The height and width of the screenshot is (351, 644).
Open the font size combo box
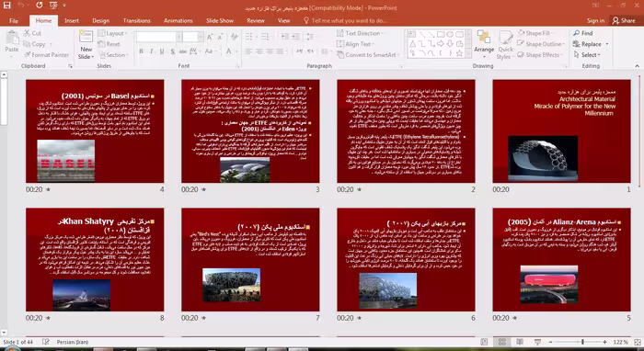click(193, 37)
